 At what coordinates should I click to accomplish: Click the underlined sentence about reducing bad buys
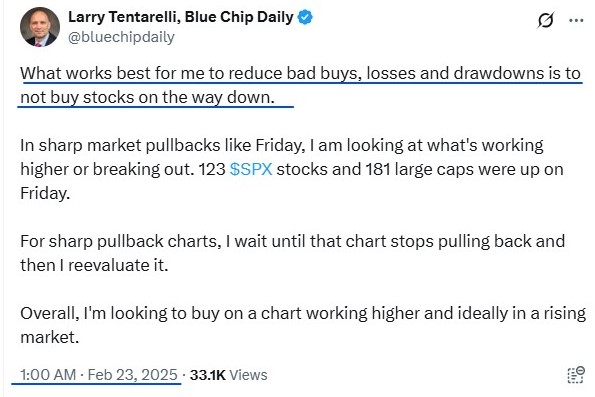(x=300, y=85)
